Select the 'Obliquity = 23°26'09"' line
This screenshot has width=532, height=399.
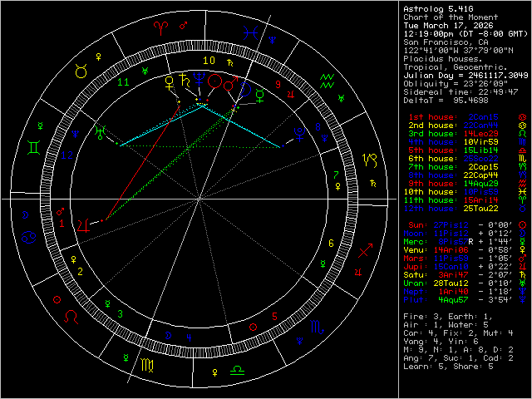tap(456, 84)
